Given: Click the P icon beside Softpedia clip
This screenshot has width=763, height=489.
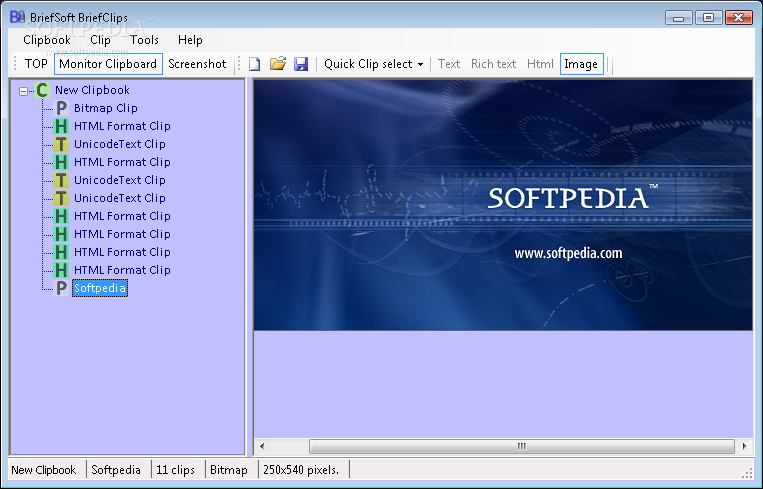Looking at the screenshot, I should point(61,288).
